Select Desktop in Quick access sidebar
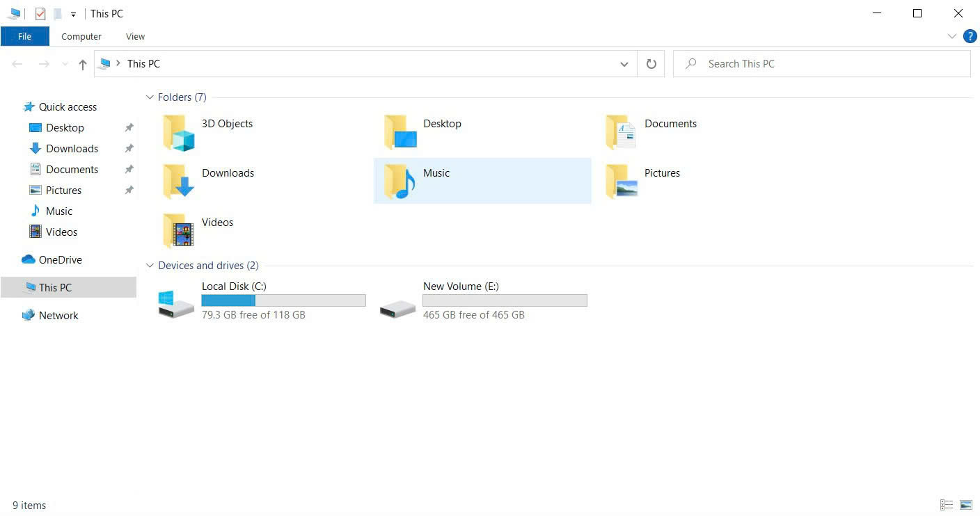The height and width of the screenshot is (516, 980). point(65,128)
